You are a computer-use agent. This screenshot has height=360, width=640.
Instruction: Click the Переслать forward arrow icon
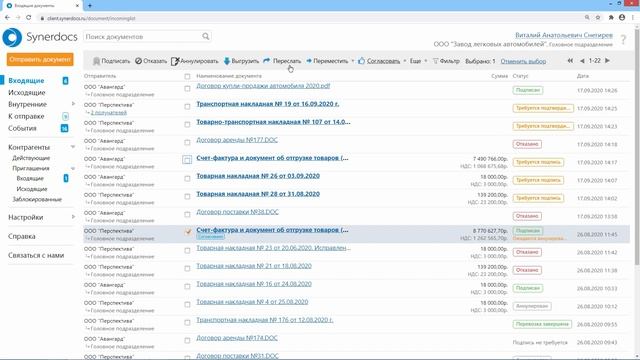point(267,61)
